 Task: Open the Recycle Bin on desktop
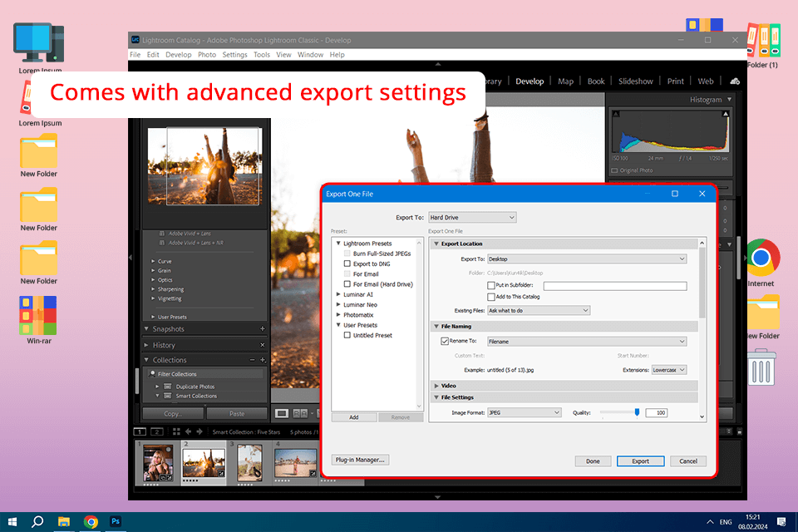(x=761, y=367)
